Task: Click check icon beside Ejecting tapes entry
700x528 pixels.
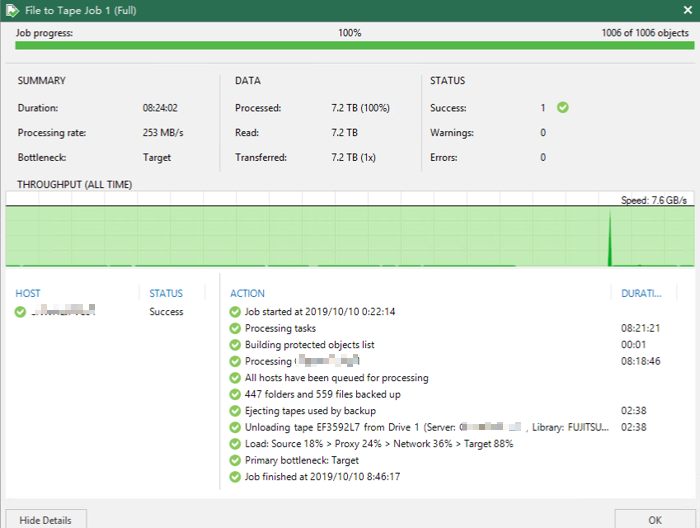Action: (x=235, y=411)
